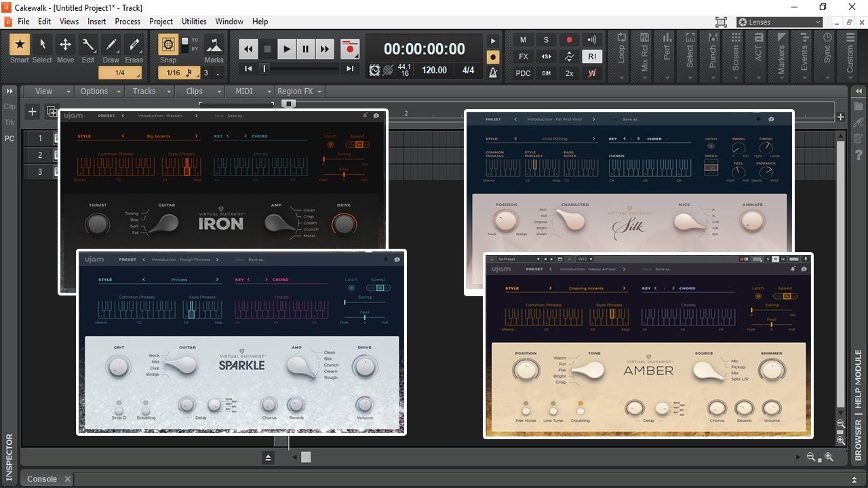Open the Utilities menu
Viewport: 868px width, 488px height.
(x=194, y=22)
